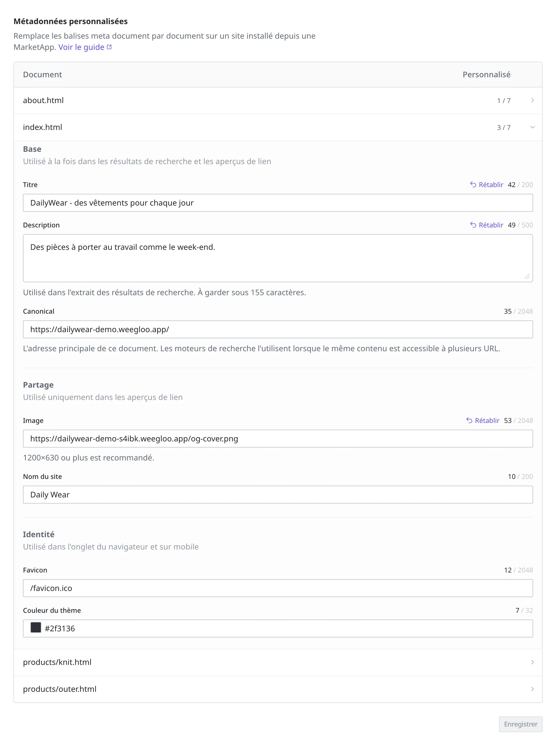Expand the products/outer.html row chevron
The height and width of the screenshot is (745, 560).
click(x=532, y=689)
